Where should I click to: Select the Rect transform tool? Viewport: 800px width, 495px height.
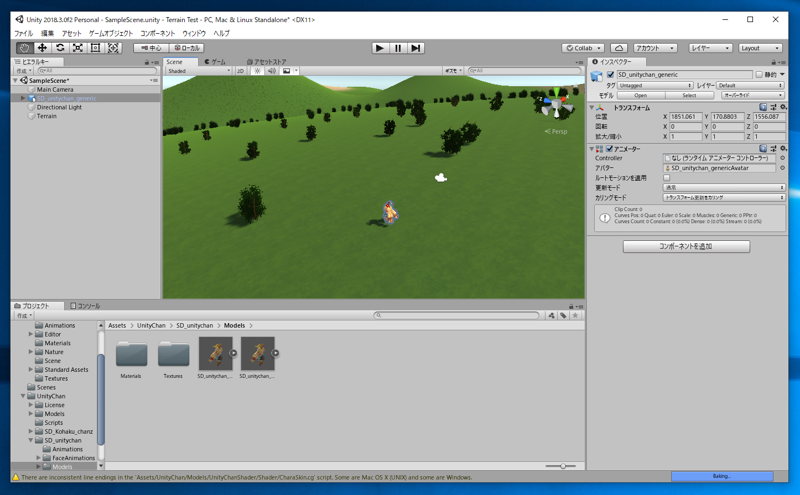click(95, 48)
